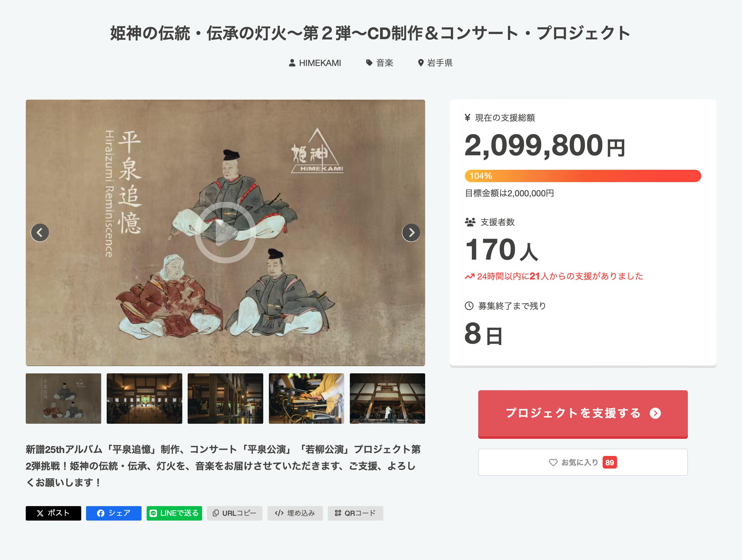Toggle the お気に入り favorite button

[583, 462]
